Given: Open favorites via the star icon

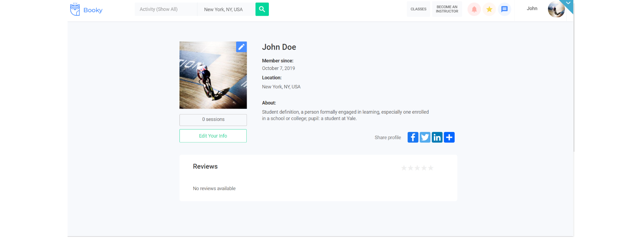Looking at the screenshot, I should coord(489,9).
